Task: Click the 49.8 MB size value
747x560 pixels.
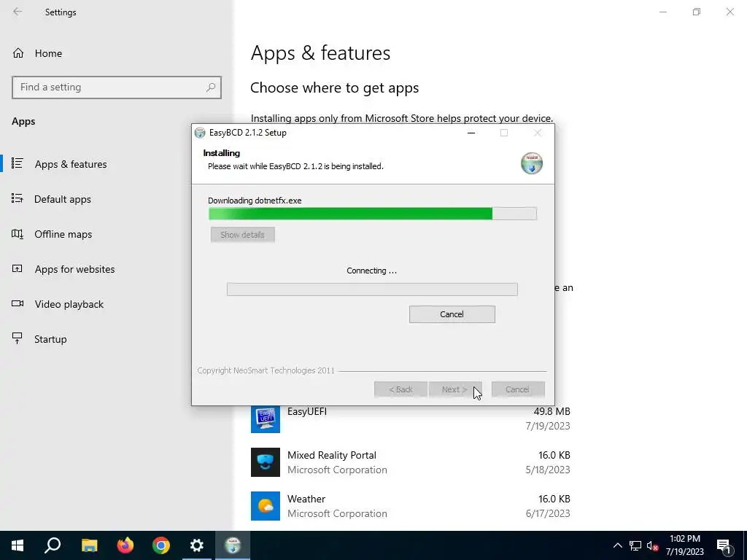Action: (x=551, y=411)
